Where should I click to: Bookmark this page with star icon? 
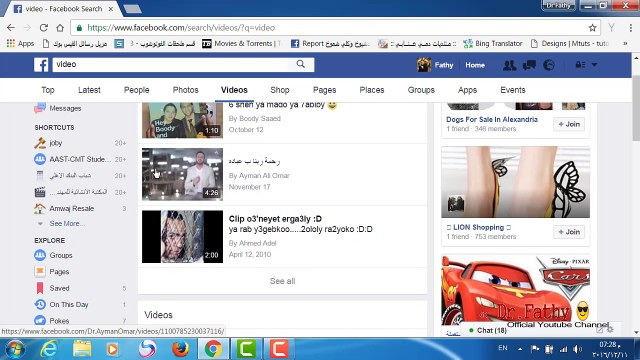tap(592, 28)
